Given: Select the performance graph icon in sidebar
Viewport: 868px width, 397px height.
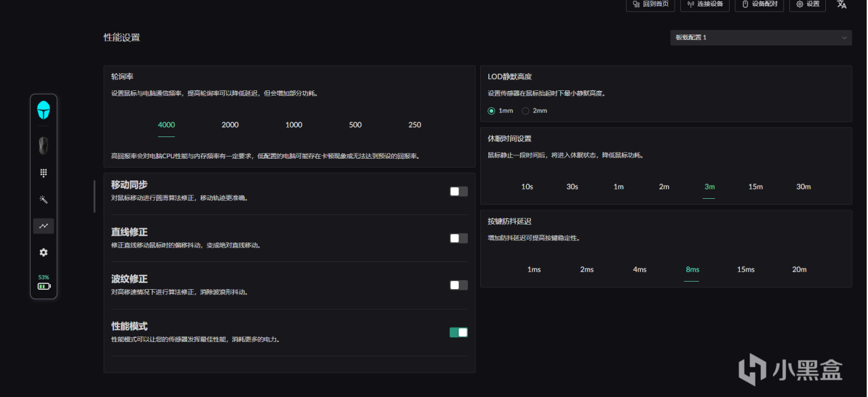Looking at the screenshot, I should [x=43, y=226].
